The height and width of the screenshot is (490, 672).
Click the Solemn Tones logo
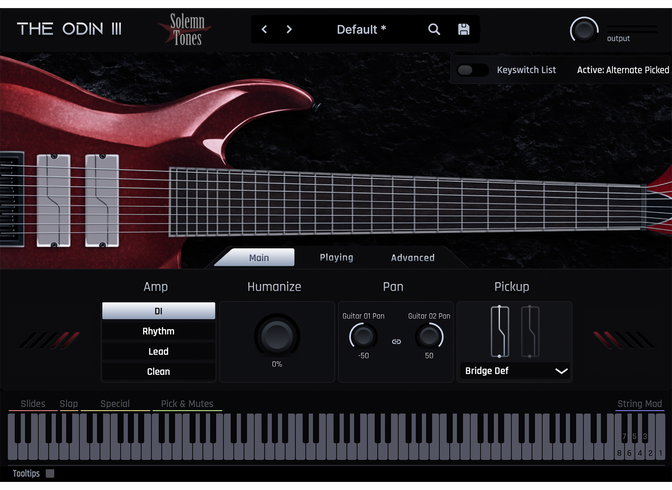point(186,29)
